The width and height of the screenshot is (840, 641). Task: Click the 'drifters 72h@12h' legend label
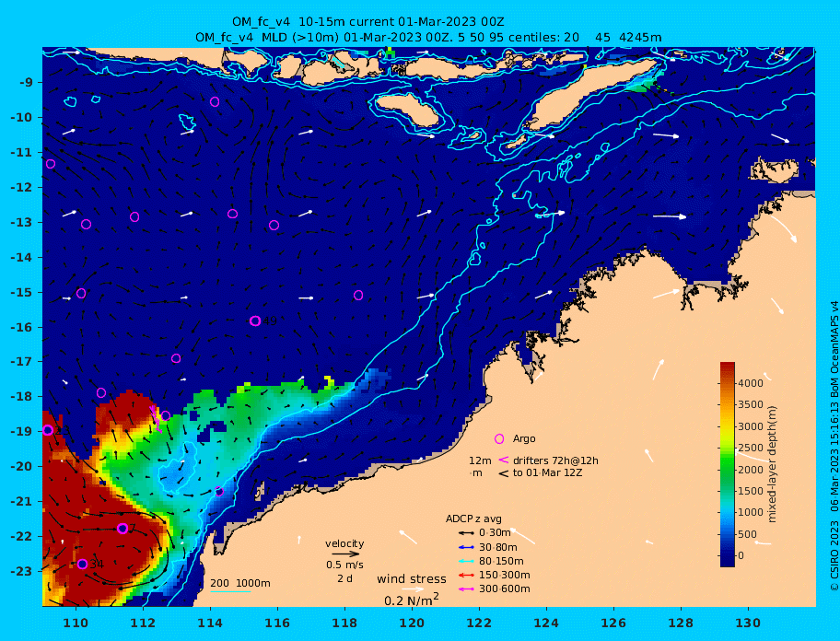[555, 460]
